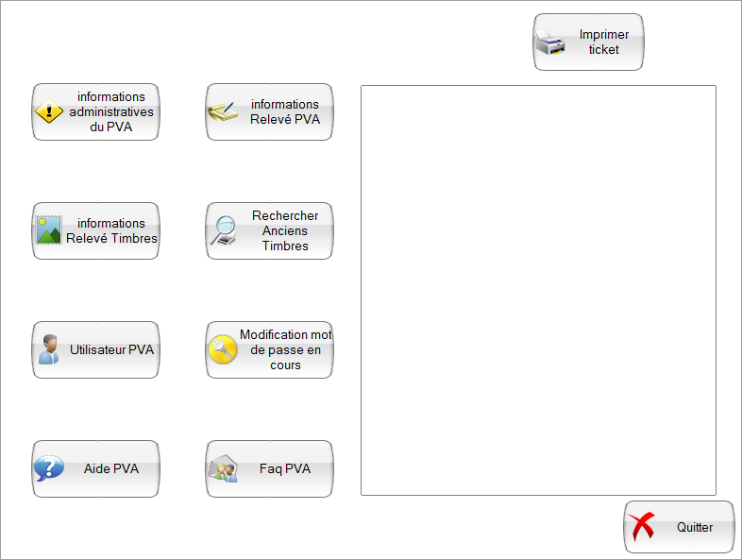The image size is (742, 560).
Task: Select Rechercher Anciens Timbres
Action: coord(284,230)
